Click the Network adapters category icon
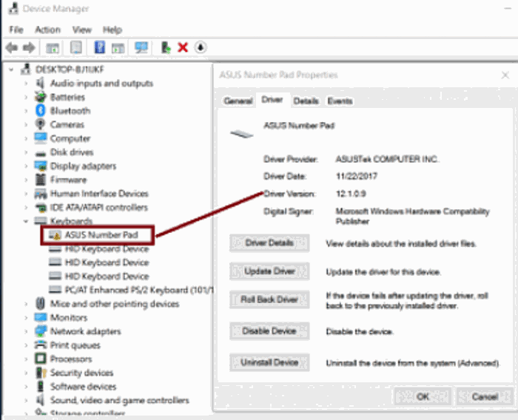This screenshot has height=420, width=518. (40, 331)
